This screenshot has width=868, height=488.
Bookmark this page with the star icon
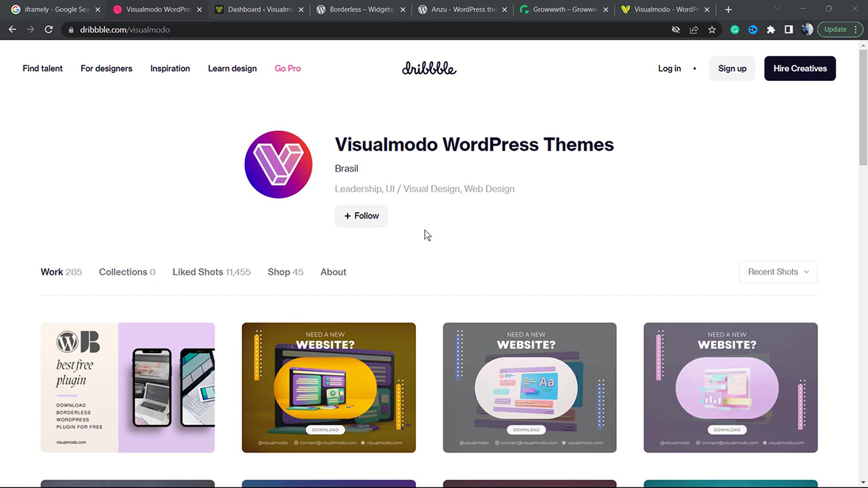[712, 29]
